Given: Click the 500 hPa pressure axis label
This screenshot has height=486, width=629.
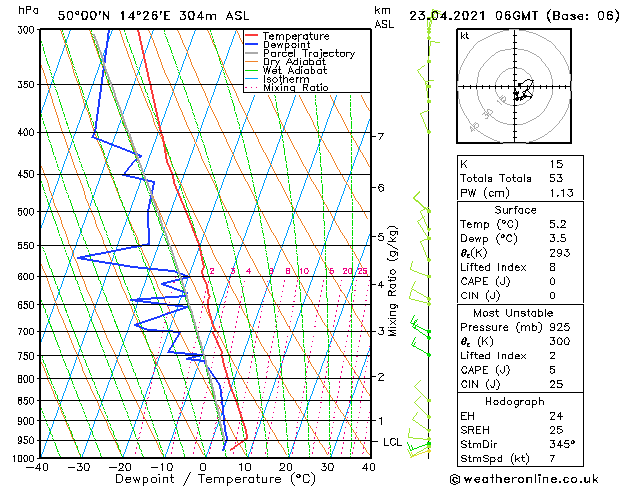Looking at the screenshot, I should [27, 212].
